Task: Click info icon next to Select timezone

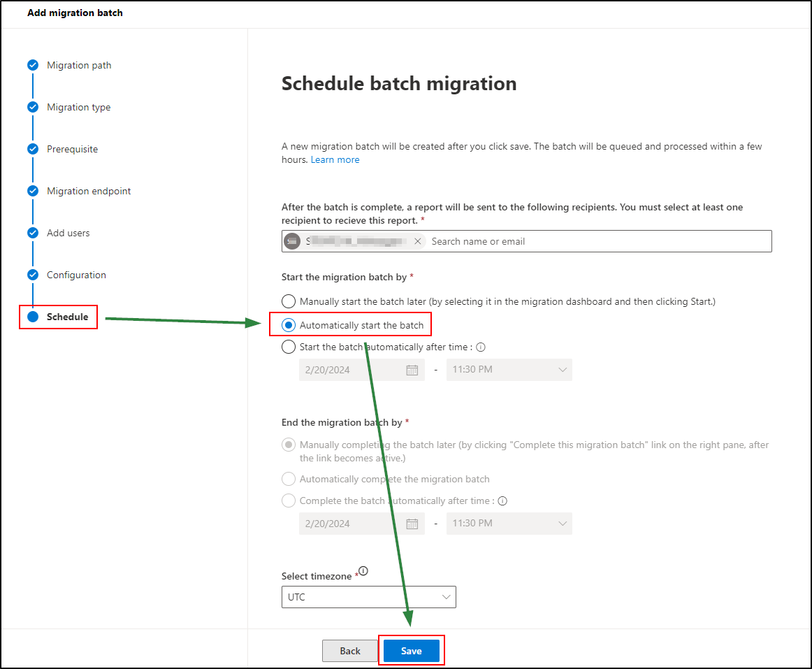Action: pyautogui.click(x=363, y=571)
